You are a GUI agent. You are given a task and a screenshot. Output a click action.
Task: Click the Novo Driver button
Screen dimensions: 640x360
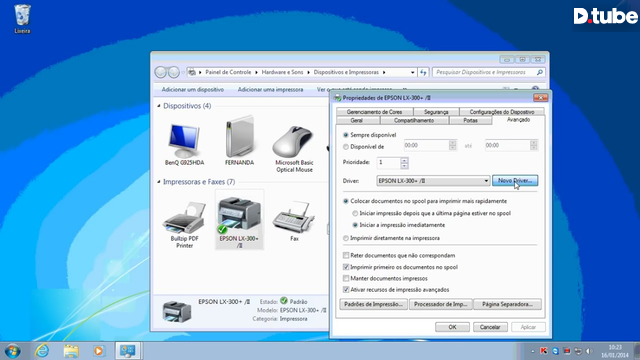(x=515, y=180)
